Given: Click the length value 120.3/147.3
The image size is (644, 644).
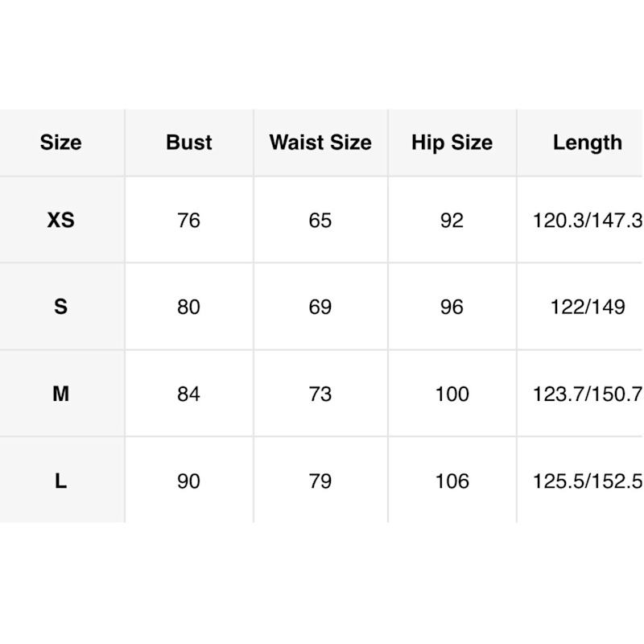Looking at the screenshot, I should coord(588,220).
